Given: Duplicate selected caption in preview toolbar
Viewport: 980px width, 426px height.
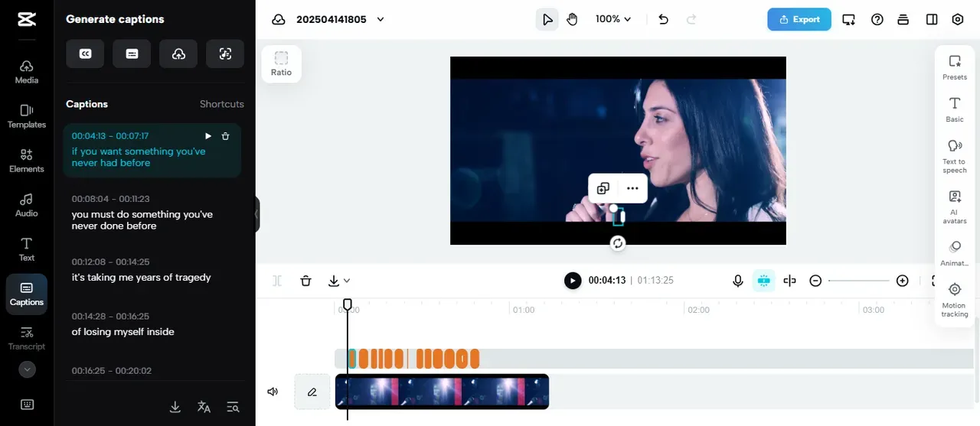Looking at the screenshot, I should pyautogui.click(x=603, y=188).
